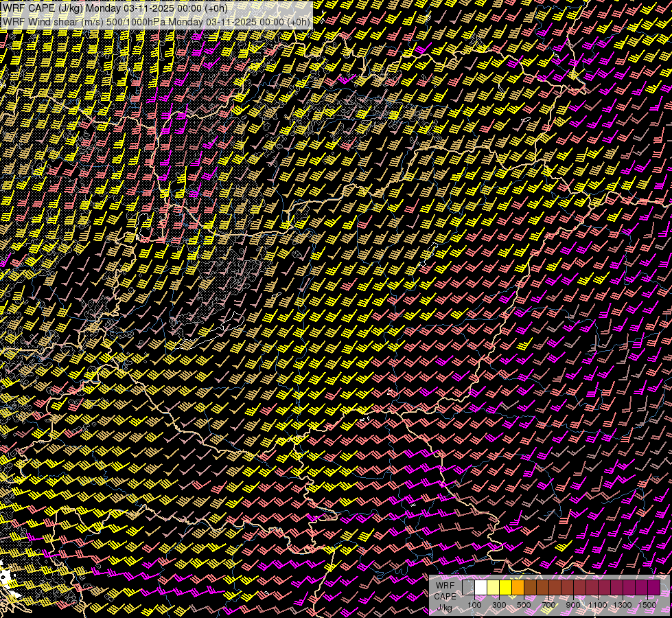Image resolution: width=672 pixels, height=618 pixels.
Task: Click the 'CAPE' word in the legend
Action: [x=445, y=596]
